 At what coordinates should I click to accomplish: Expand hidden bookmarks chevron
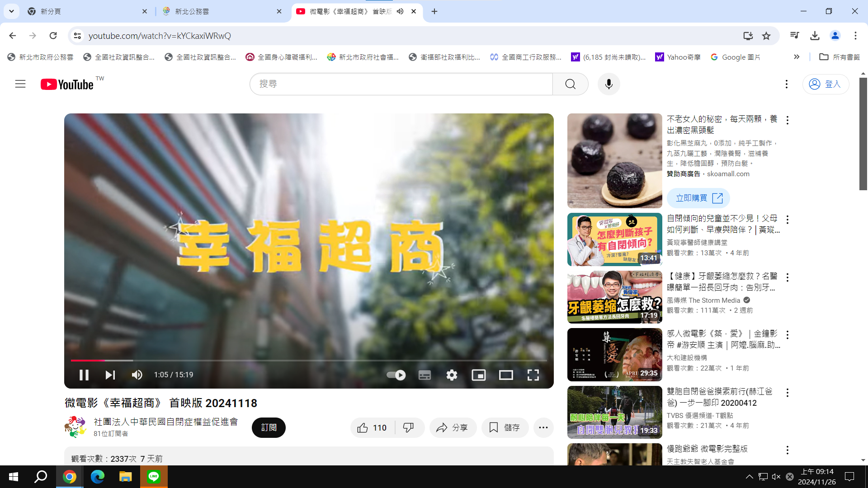797,57
